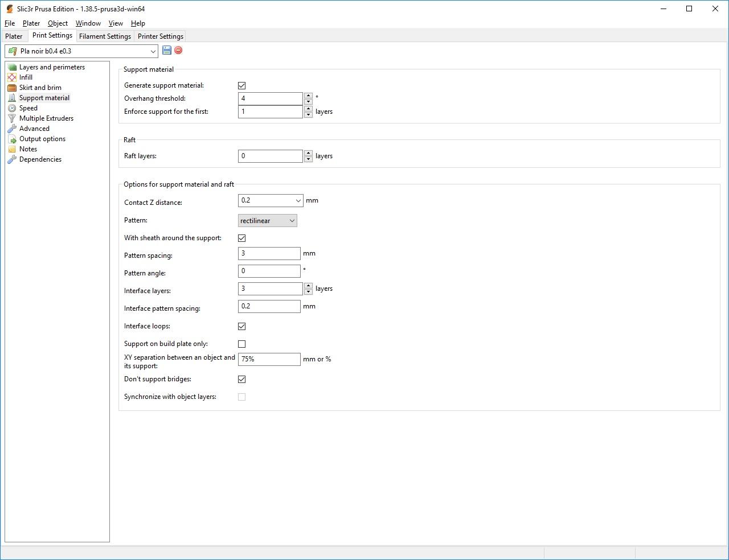The width and height of the screenshot is (729, 560).
Task: Click the Output options arrow icon
Action: click(x=12, y=139)
